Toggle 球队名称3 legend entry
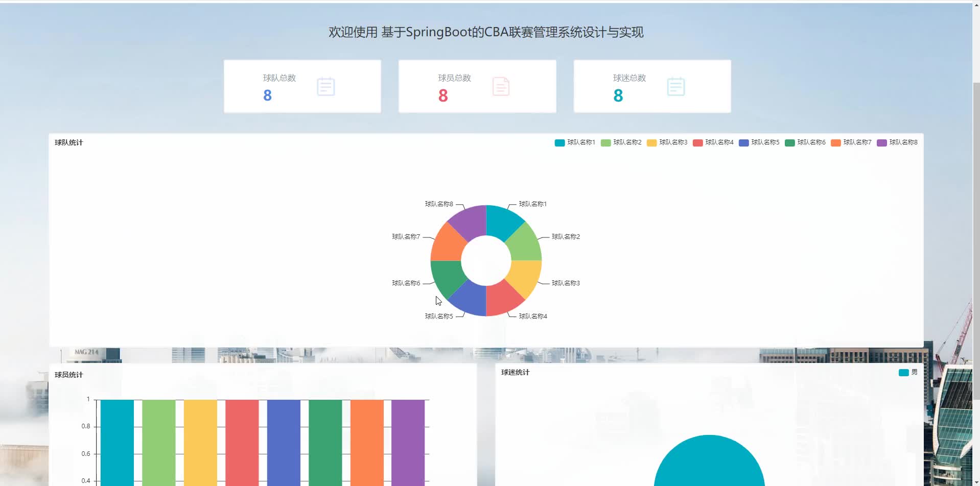 point(667,142)
